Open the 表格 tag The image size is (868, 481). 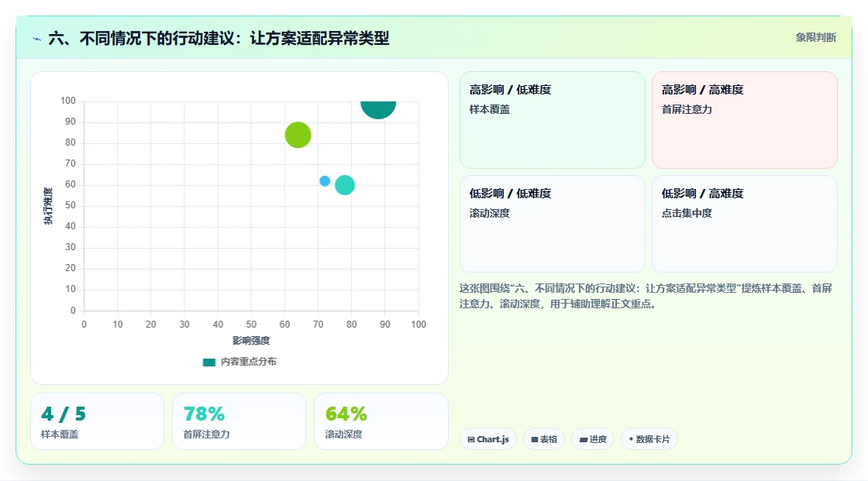click(544, 439)
